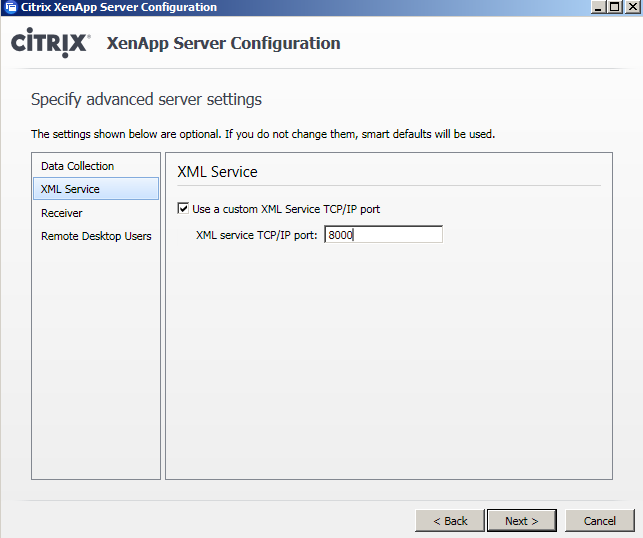Click the window icon in the title bar
The height and width of the screenshot is (538, 643).
click(11, 7)
